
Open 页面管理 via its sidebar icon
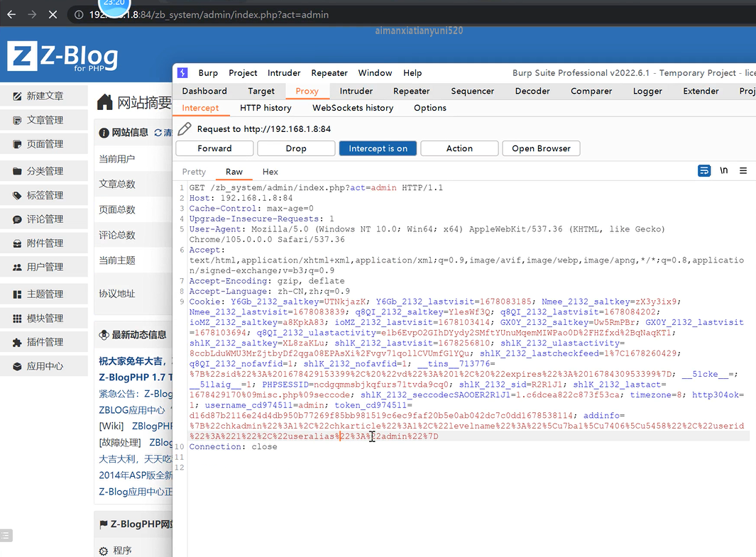(x=17, y=144)
